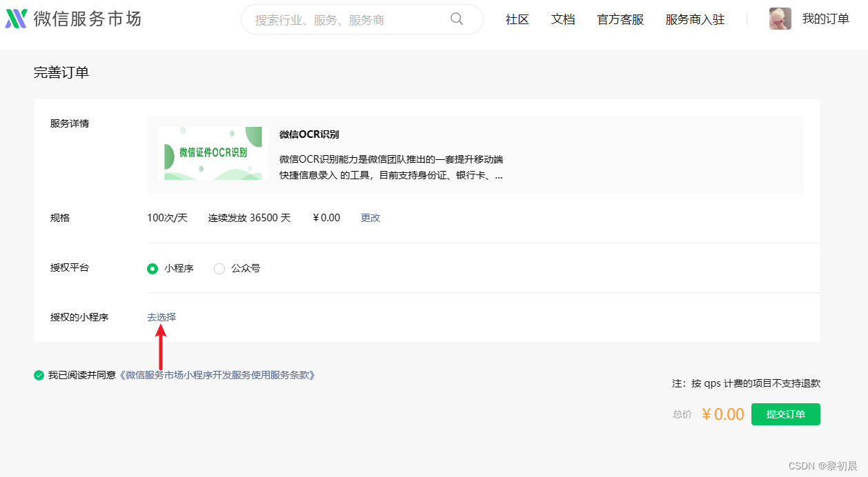Screen dimensions: 868x477
Task: Toggle the agreement green check icon
Action: [39, 376]
